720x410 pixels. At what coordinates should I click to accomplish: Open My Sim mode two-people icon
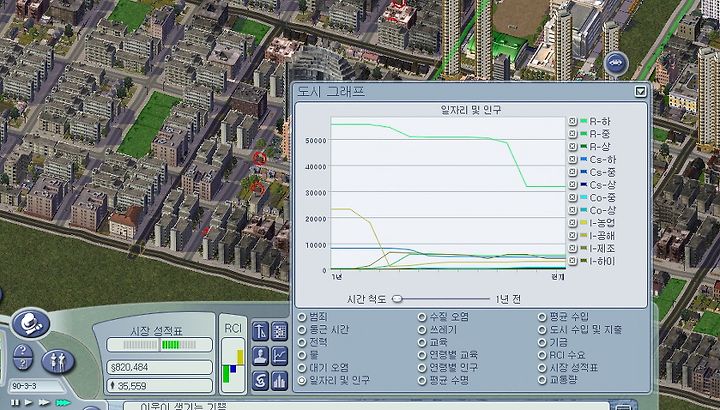click(58, 361)
